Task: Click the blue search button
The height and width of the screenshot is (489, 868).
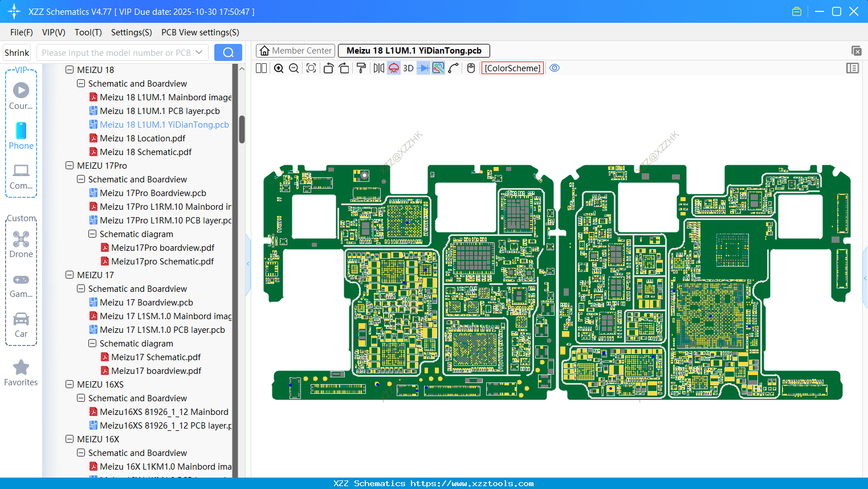Action: coord(228,52)
